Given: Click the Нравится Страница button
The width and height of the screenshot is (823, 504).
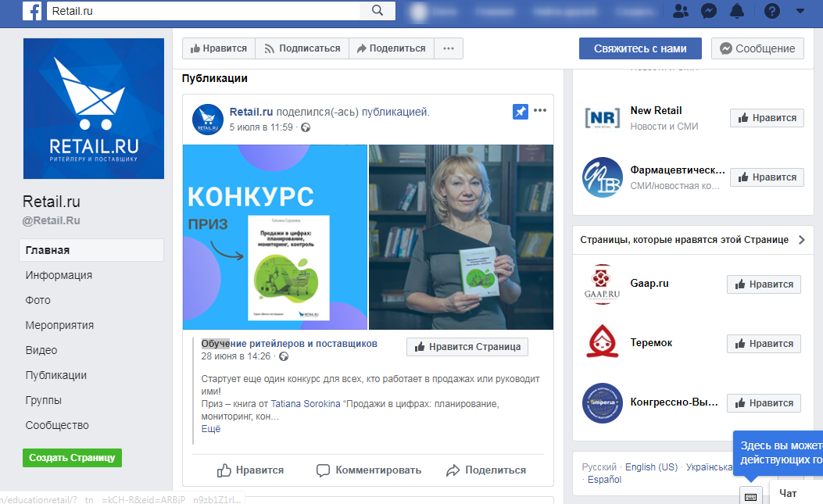Looking at the screenshot, I should (467, 347).
